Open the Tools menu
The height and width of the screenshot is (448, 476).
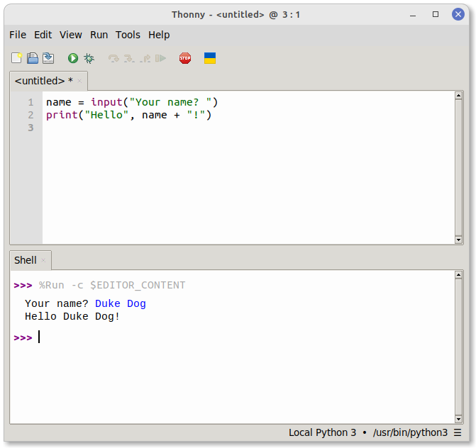(128, 35)
